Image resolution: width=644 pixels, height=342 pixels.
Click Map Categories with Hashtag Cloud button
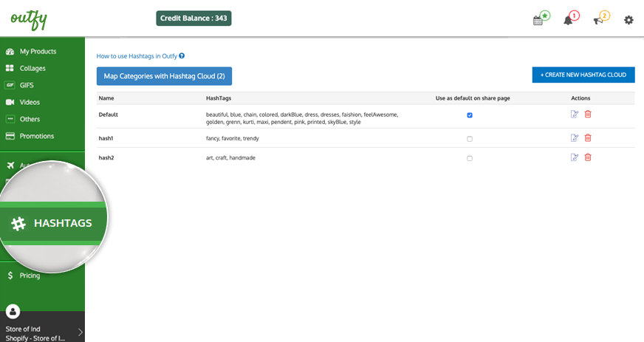point(164,76)
